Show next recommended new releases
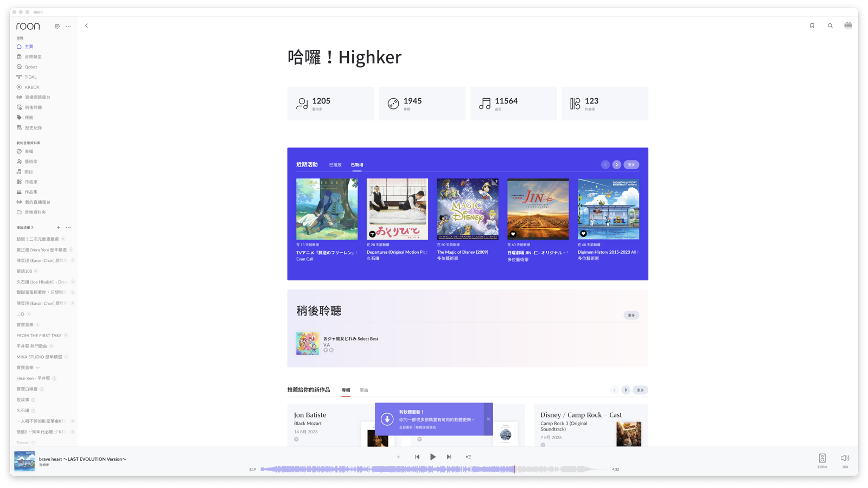Image resolution: width=868 pixels, height=488 pixels. tap(626, 390)
